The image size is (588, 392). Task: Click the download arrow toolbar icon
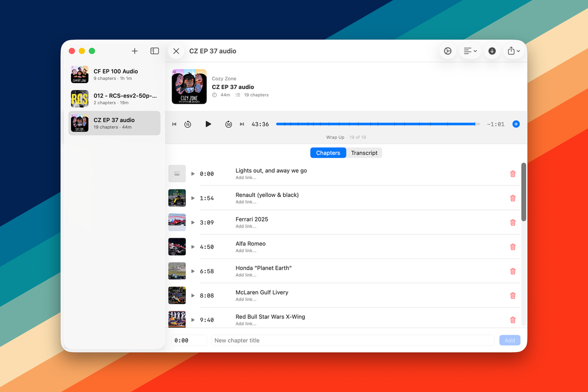[492, 51]
